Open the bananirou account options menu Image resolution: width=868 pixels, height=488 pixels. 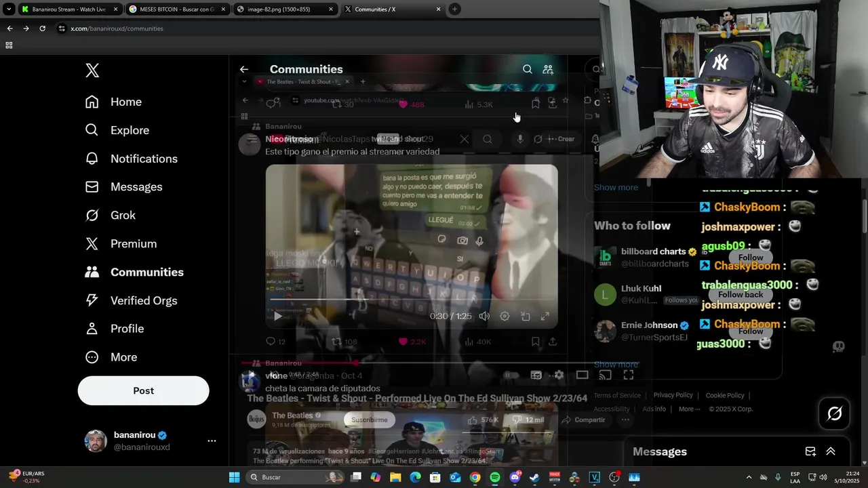coord(212,441)
